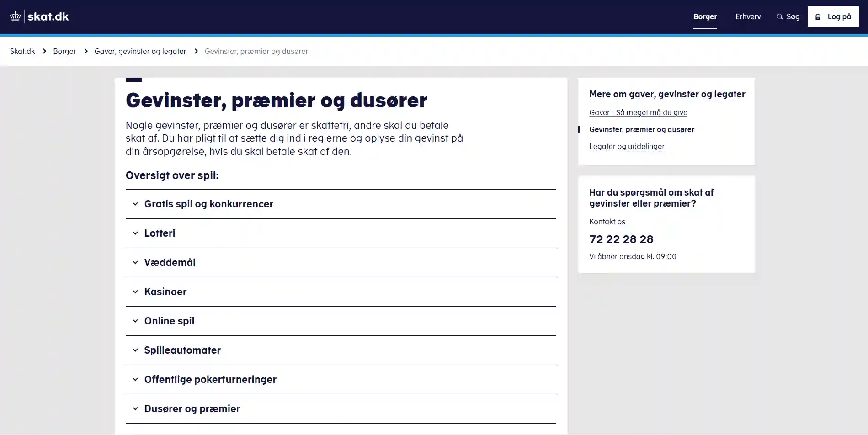Open Legater og uddelinger link
Screen dimensions: 868x435
pyautogui.click(x=627, y=146)
